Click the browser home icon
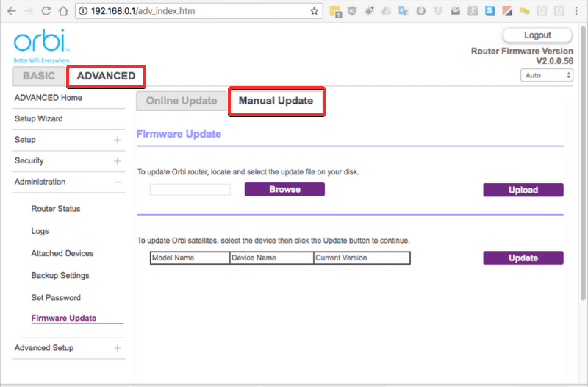Viewport: 588px width, 387px height. point(63,12)
